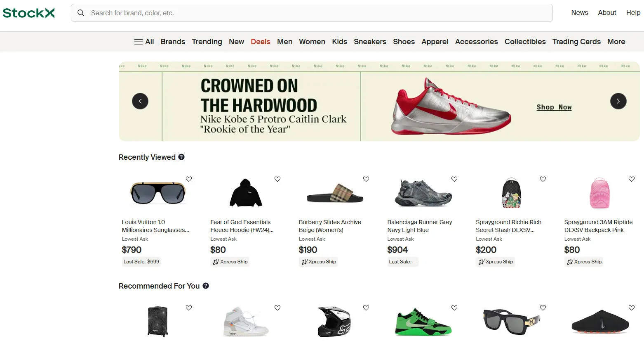Advance to the next banner slide
This screenshot has width=644, height=341.
click(618, 101)
